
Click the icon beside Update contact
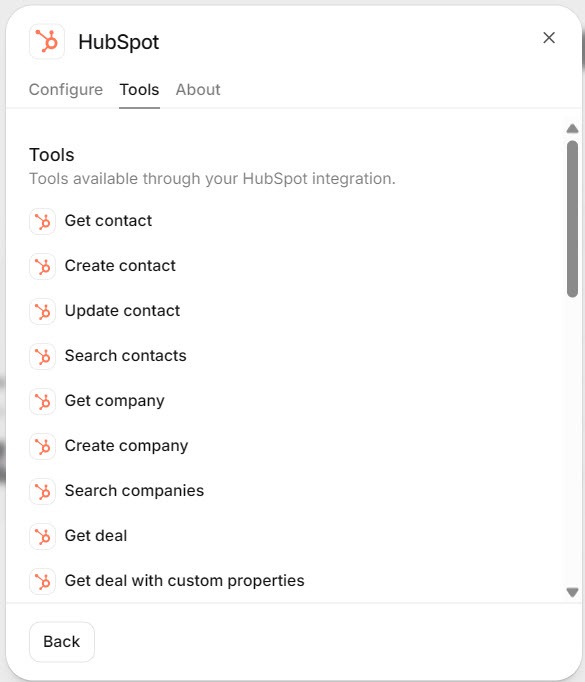(43, 311)
